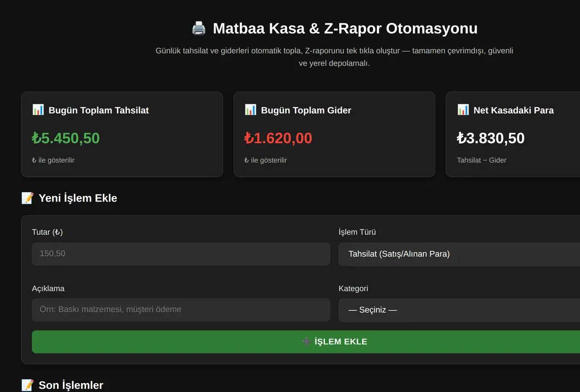
Task: Click the Açıklama field label
Action: point(48,289)
